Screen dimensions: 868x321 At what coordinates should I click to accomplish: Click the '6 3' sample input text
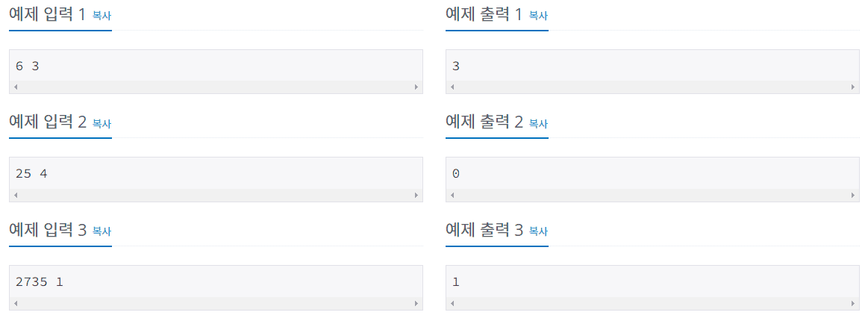coord(27,66)
